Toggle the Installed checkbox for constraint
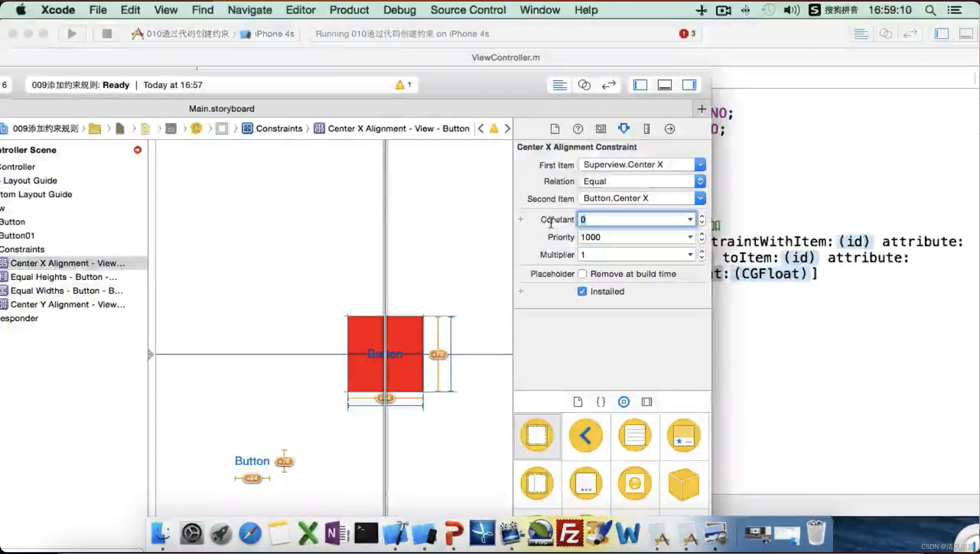 click(x=582, y=291)
